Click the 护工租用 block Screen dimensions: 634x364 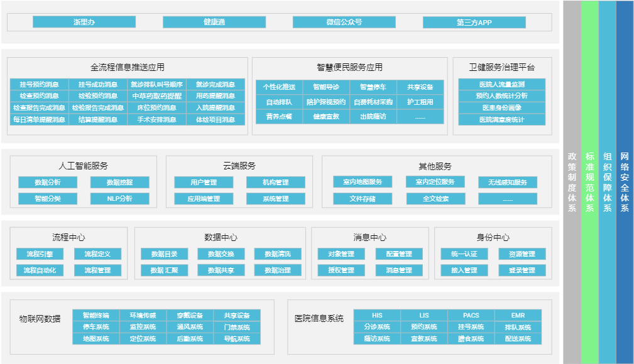420,102
